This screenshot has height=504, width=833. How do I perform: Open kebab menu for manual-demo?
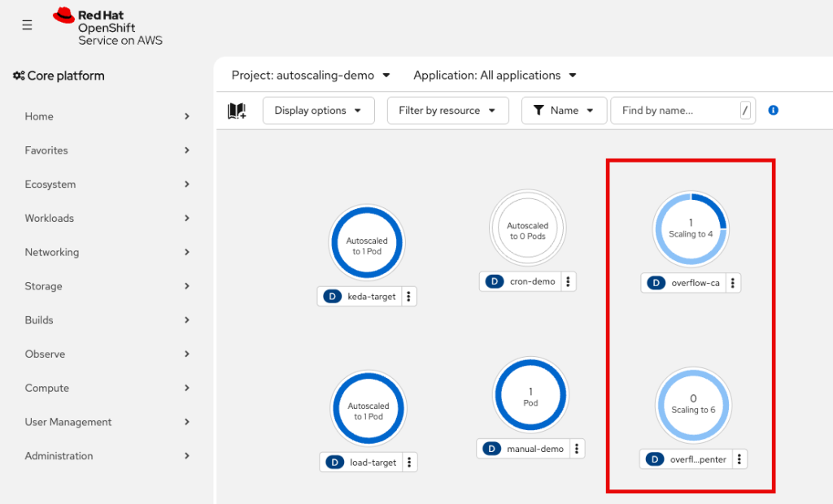pyautogui.click(x=577, y=449)
